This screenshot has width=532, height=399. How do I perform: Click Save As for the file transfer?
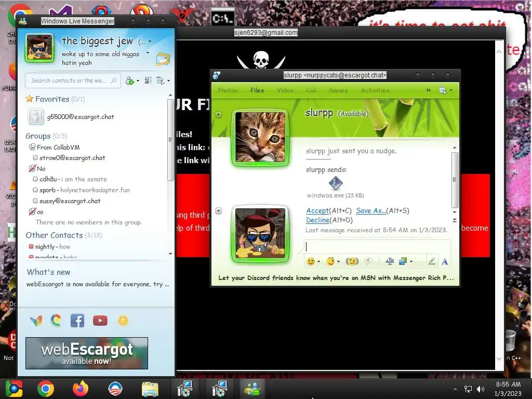click(x=371, y=211)
